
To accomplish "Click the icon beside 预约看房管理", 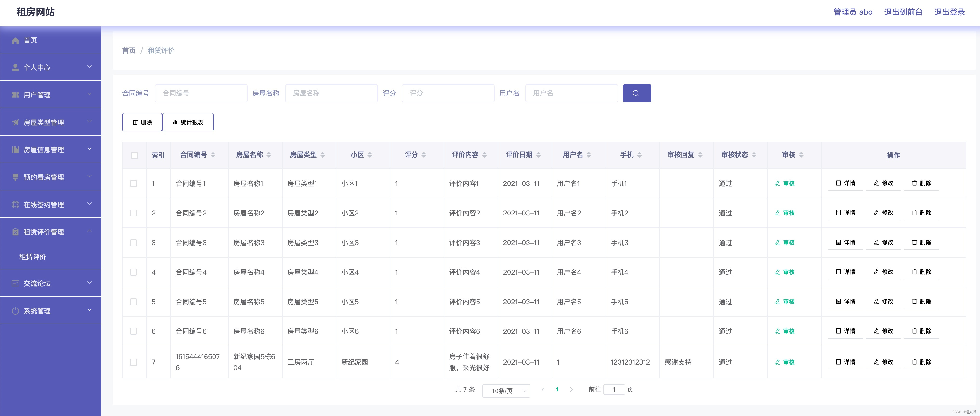I will pos(15,177).
